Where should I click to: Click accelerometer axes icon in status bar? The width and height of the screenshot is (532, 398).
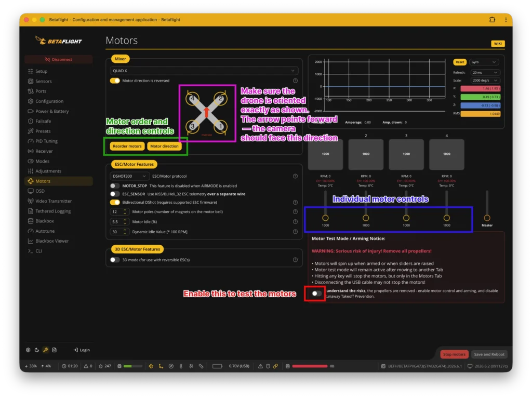click(161, 366)
